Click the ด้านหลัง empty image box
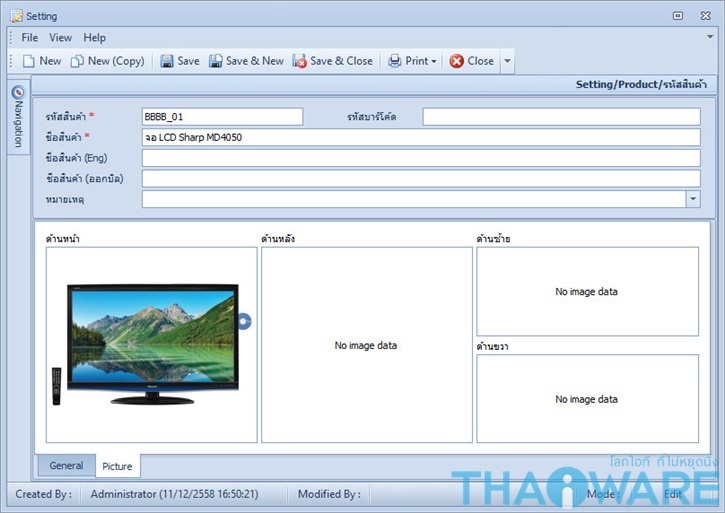 coord(367,345)
